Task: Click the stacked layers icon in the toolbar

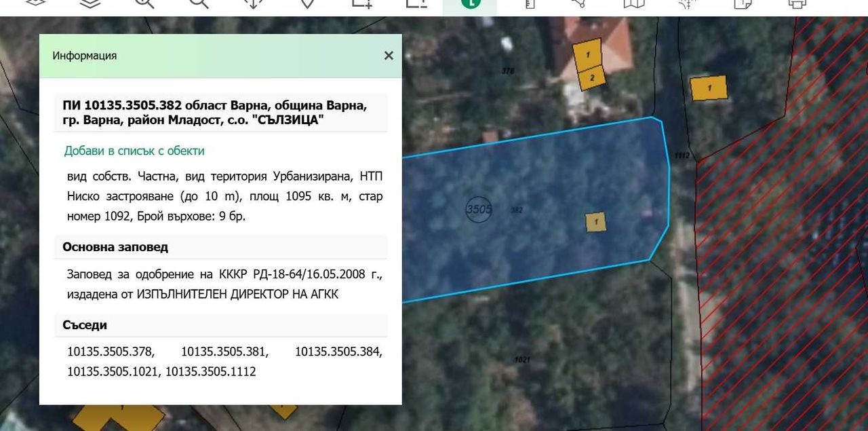Action: point(89,3)
